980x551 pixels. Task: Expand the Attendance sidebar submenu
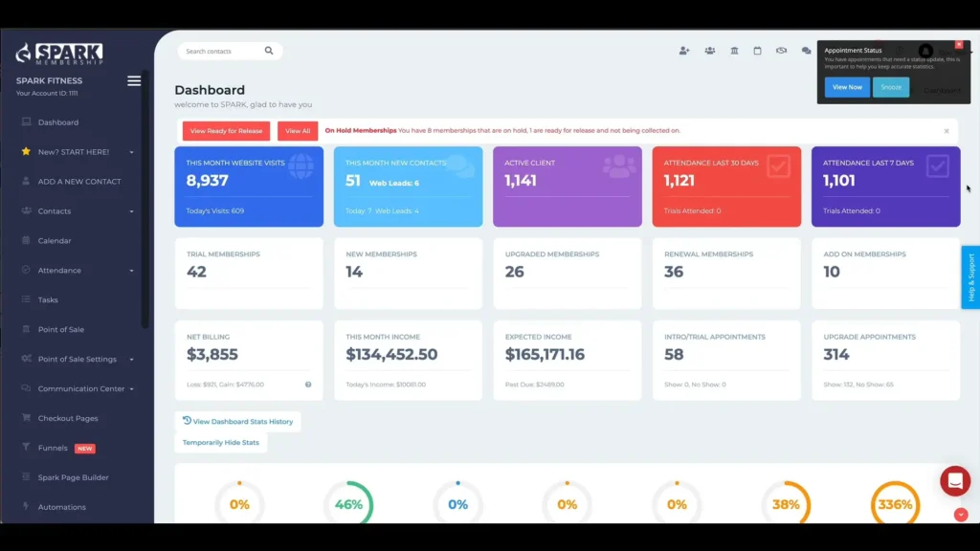click(131, 271)
